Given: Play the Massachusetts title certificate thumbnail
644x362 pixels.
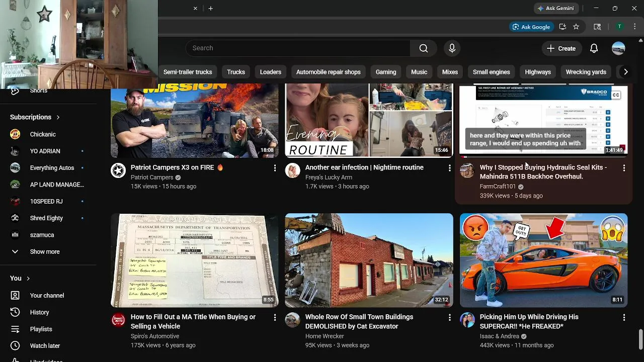Looking at the screenshot, I should pos(194,260).
